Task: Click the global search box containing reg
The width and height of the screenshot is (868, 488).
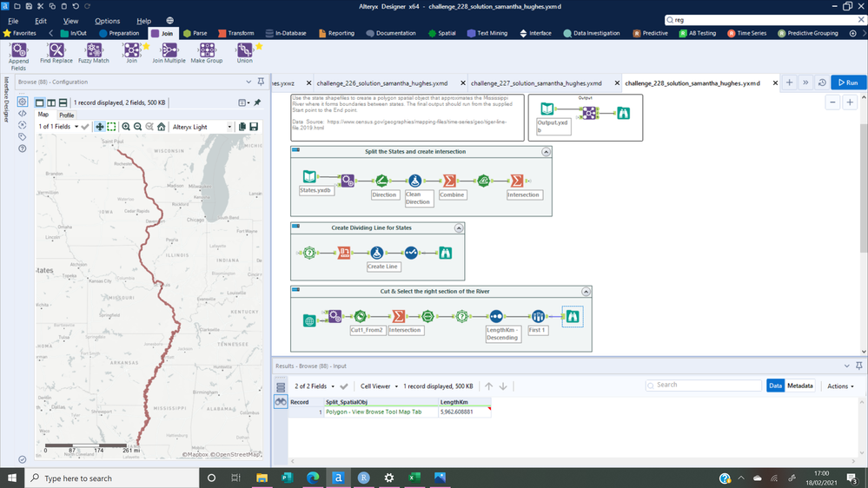Action: [x=765, y=20]
